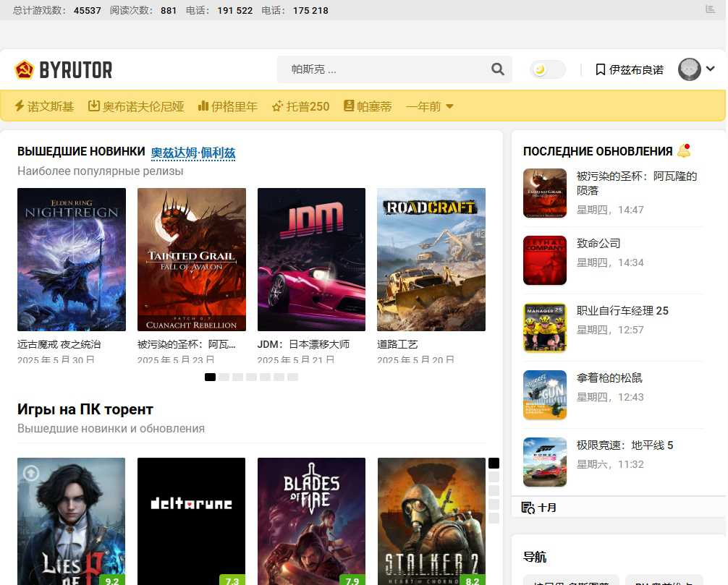This screenshot has height=585, width=728.
Task: Open the 极限竞速：地平线 5 update thumbnail
Action: (x=545, y=462)
